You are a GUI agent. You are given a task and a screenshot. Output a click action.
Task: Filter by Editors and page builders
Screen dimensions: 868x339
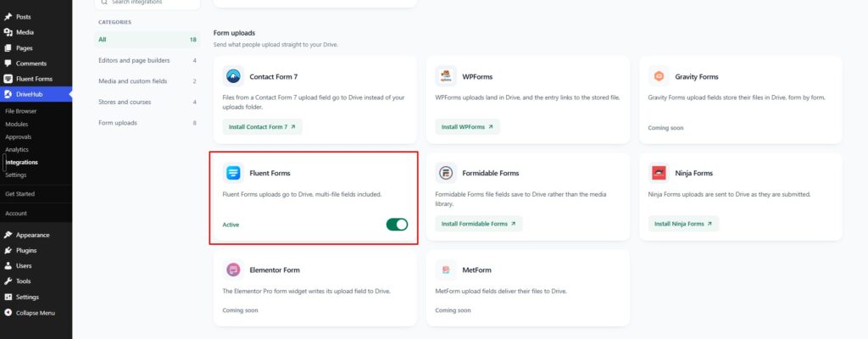tap(147, 60)
